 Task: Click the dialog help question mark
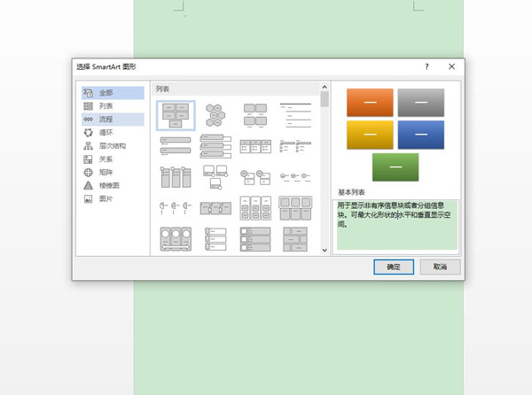coord(426,66)
